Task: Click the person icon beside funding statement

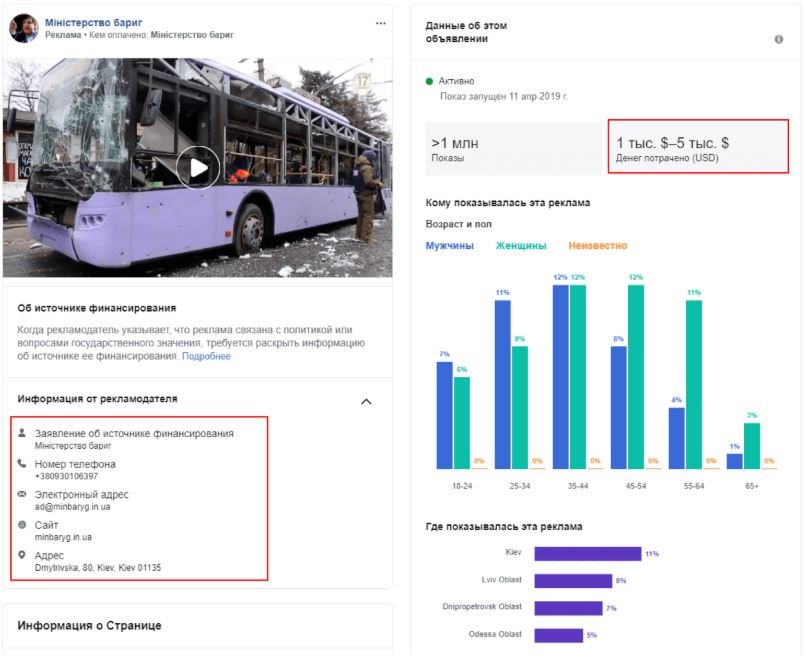Action: point(23,433)
